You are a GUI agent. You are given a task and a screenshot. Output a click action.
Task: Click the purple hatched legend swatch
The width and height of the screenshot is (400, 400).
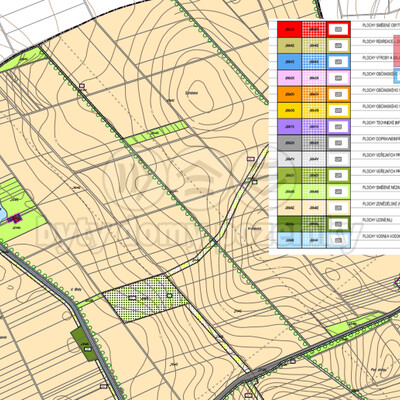[314, 127]
